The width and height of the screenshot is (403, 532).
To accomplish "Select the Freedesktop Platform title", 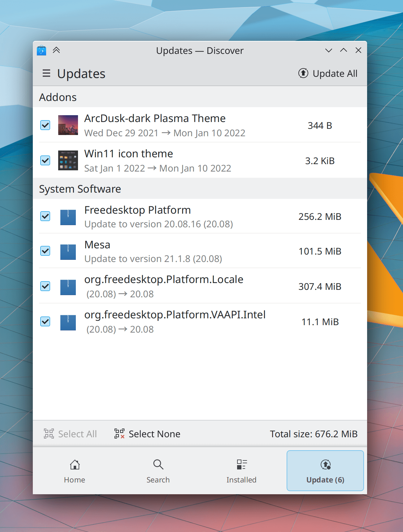I will tap(137, 210).
